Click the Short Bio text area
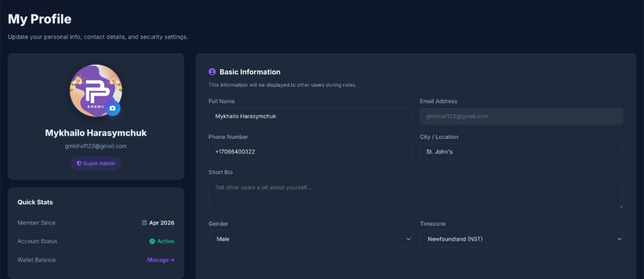This screenshot has height=279, width=644. [416, 194]
